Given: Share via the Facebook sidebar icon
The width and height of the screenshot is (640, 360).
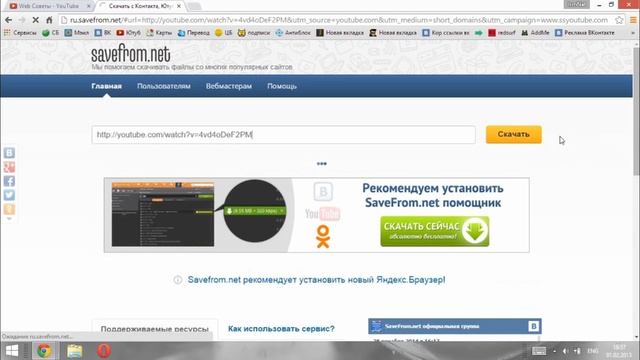Looking at the screenshot, I should [9, 181].
